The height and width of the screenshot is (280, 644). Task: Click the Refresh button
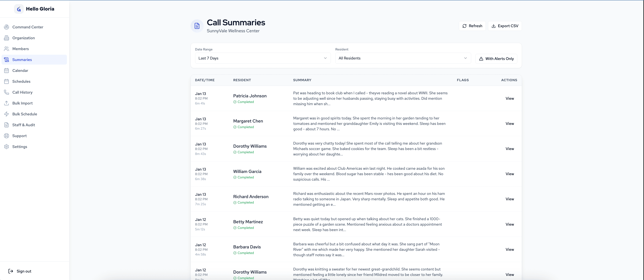click(472, 26)
